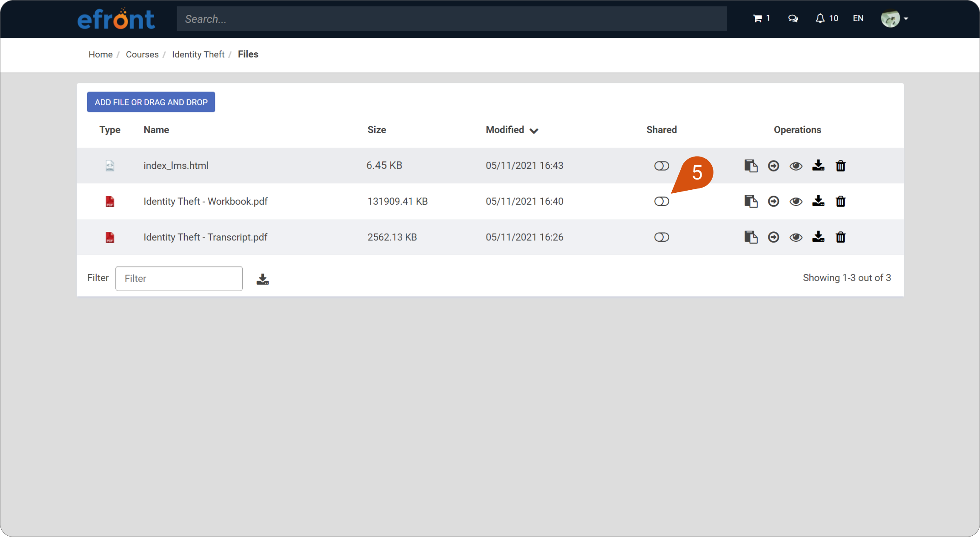This screenshot has height=537, width=980.
Task: Sort by Name column header
Action: 156,130
